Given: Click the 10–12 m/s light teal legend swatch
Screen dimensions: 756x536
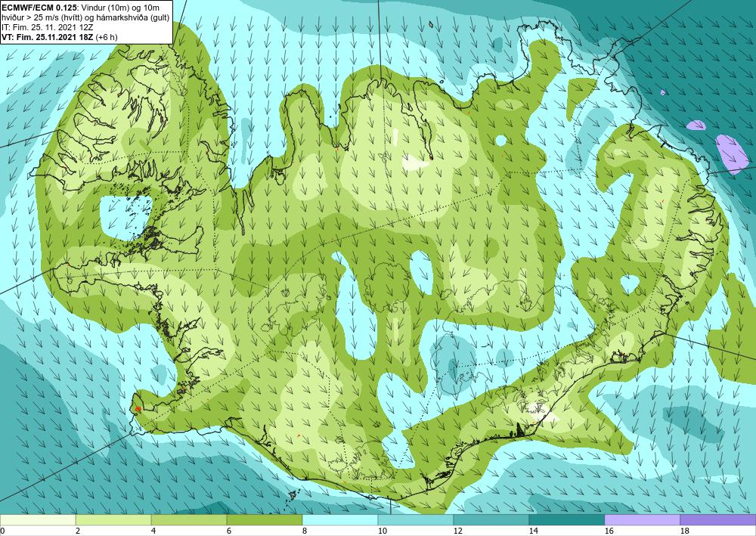Looking at the screenshot, I should click(x=416, y=520).
